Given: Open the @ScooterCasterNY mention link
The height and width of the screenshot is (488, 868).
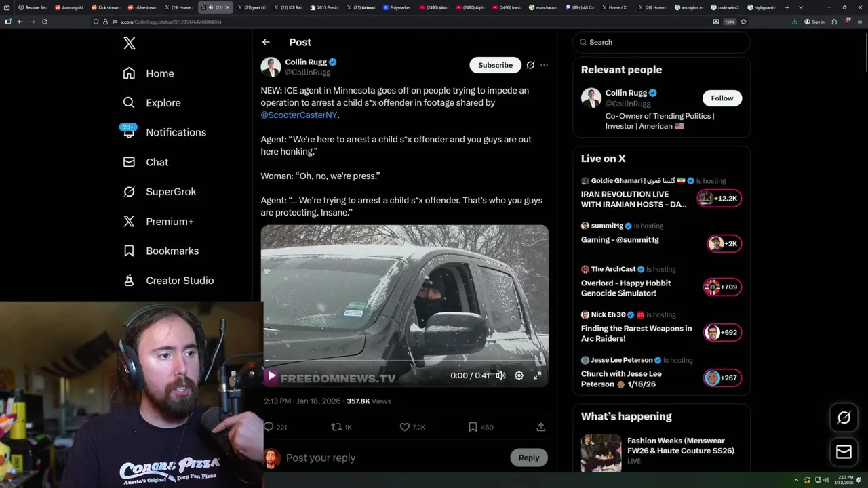Looking at the screenshot, I should 299,115.
